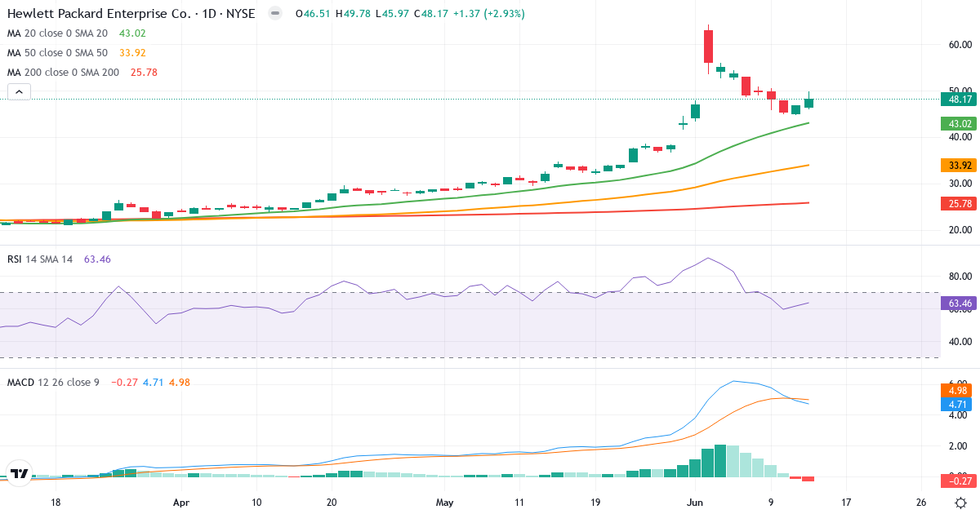This screenshot has height=514, width=980.
Task: Click the 26 label on time axis
Action: click(921, 503)
